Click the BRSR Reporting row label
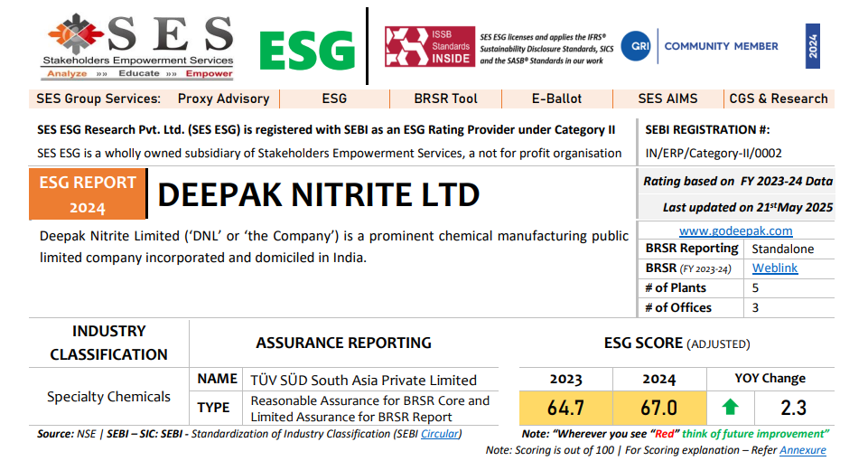Screen dimensions: 868x461 click(691, 249)
